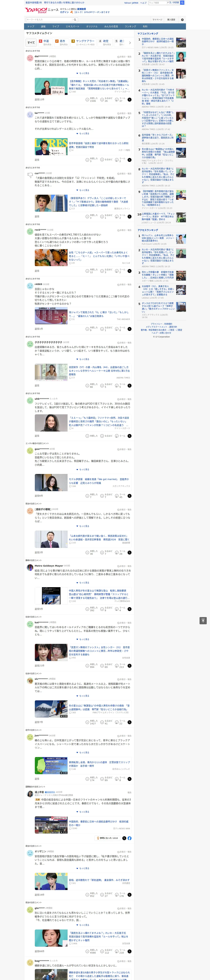210x980 pixels.
Task: Open article thumbnail under rock***** sushi comment
Action: pyautogui.click(x=51, y=258)
